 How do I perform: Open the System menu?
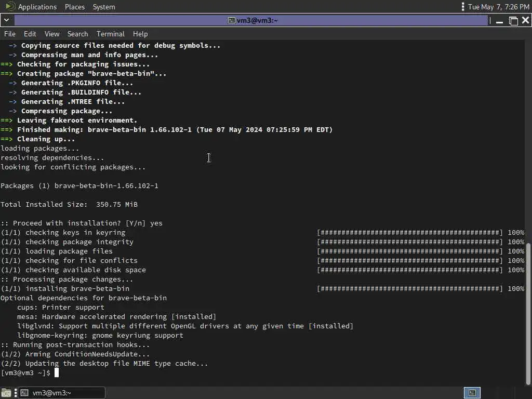click(x=104, y=7)
